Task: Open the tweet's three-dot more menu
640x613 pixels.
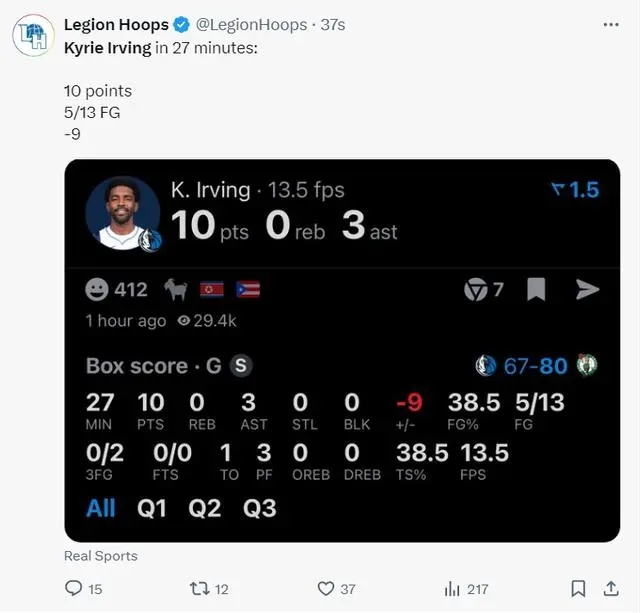Action: [611, 25]
